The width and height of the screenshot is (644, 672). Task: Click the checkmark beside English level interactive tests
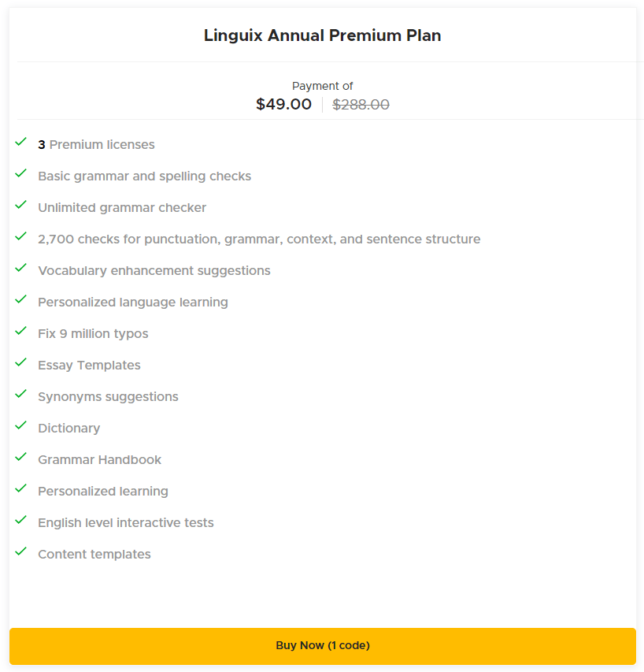pyautogui.click(x=20, y=520)
